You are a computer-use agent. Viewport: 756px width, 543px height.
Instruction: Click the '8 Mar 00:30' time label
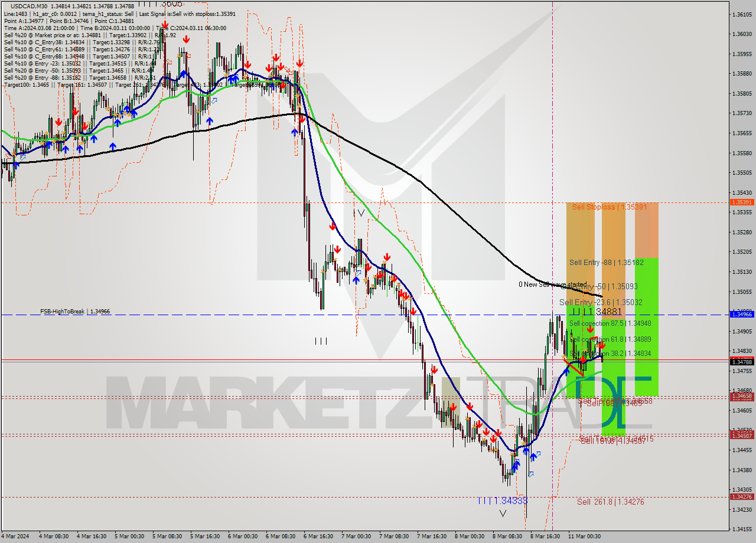[x=470, y=537]
